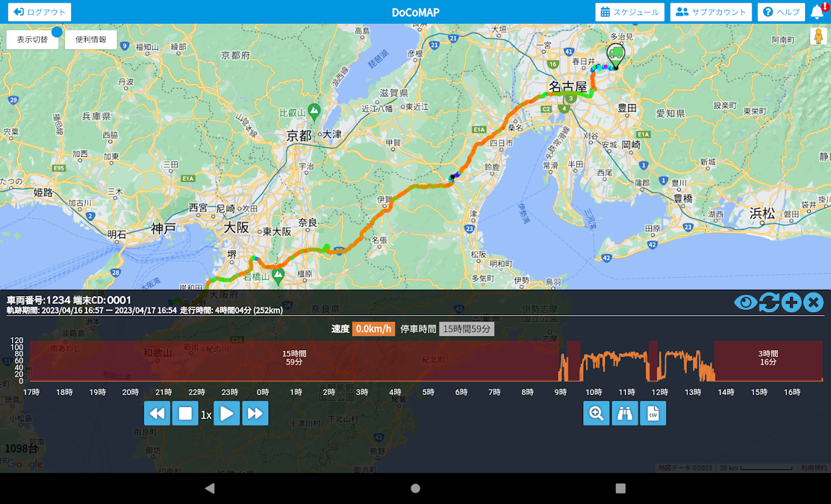Rewind the track playback

157,414
